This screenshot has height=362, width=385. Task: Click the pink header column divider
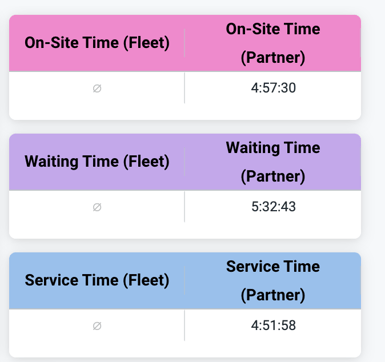[185, 43]
